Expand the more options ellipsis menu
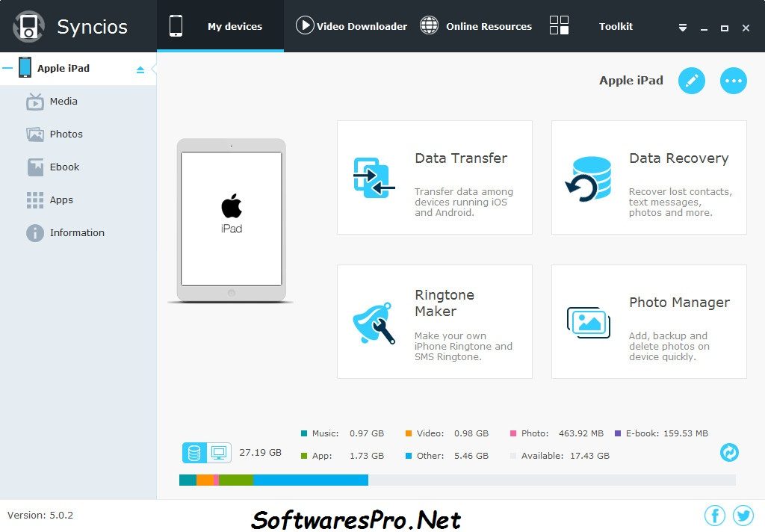This screenshot has height=532, width=765. point(733,80)
